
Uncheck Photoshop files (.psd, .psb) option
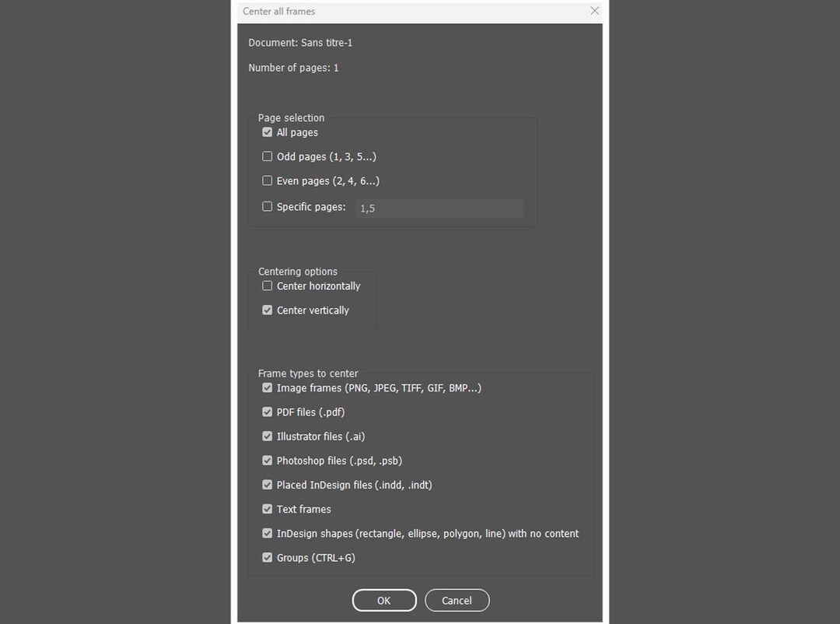[x=268, y=461]
